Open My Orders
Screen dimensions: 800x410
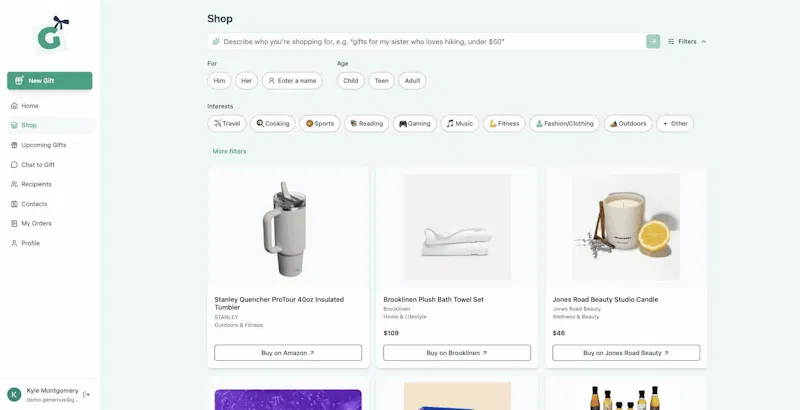pos(50,223)
